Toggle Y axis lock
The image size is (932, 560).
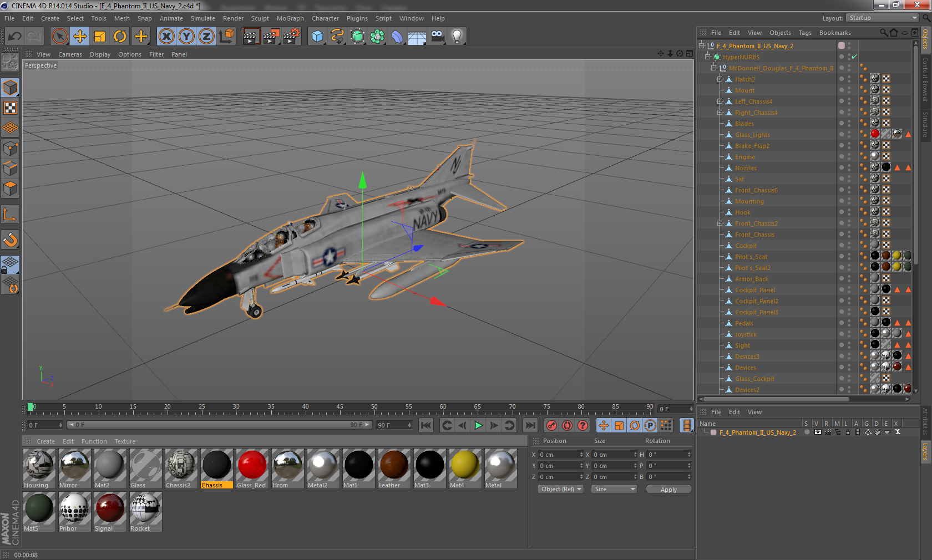pyautogui.click(x=186, y=37)
